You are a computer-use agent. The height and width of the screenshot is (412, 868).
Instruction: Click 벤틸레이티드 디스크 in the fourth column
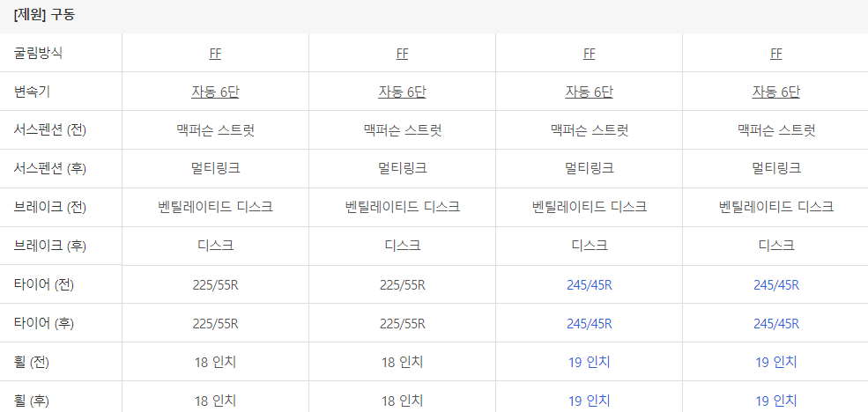click(x=776, y=208)
